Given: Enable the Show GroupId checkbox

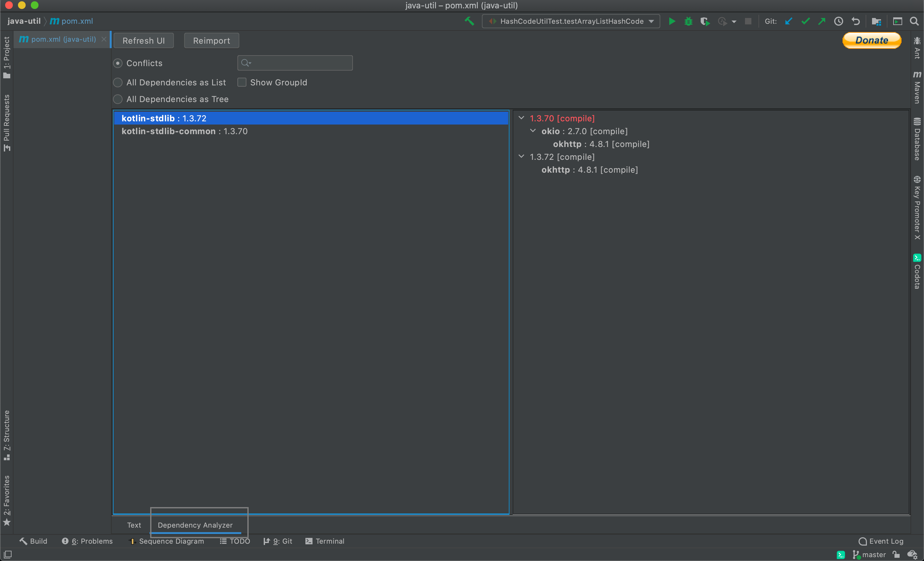Looking at the screenshot, I should point(242,82).
